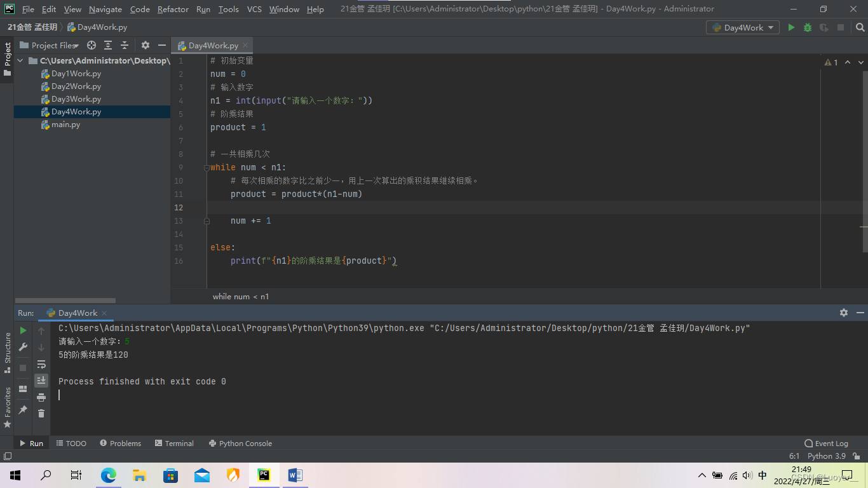Start debugging with the green bug icon
The width and height of the screenshot is (868, 488).
(x=807, y=27)
